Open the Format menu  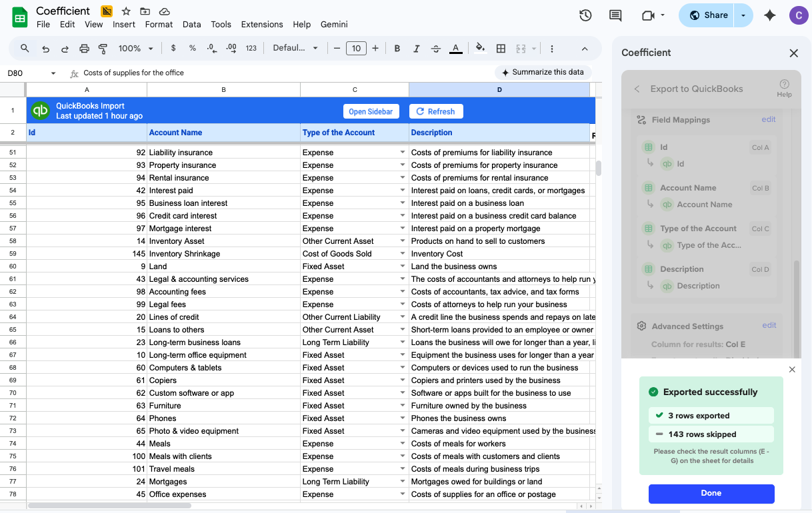(159, 25)
